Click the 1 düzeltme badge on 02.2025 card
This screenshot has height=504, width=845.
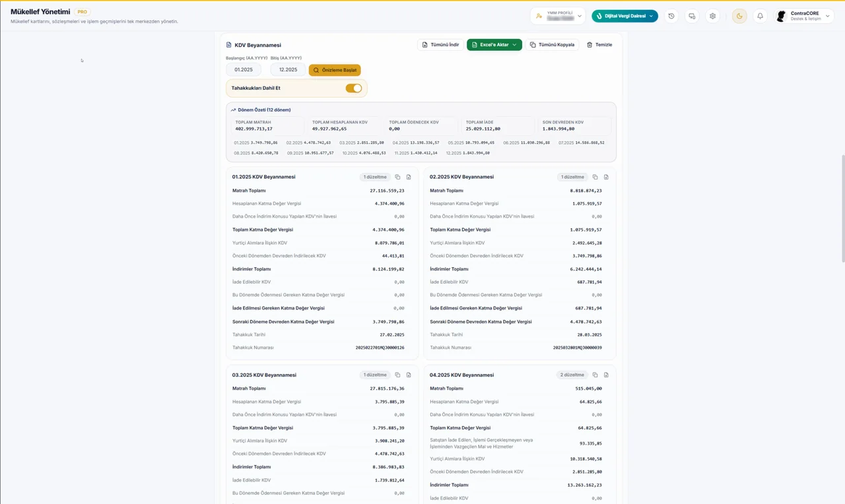(x=572, y=177)
